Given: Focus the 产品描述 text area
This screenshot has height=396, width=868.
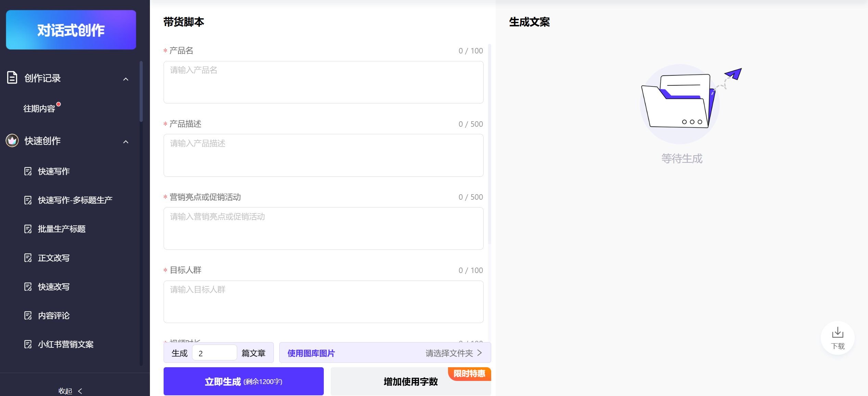Looking at the screenshot, I should (323, 155).
